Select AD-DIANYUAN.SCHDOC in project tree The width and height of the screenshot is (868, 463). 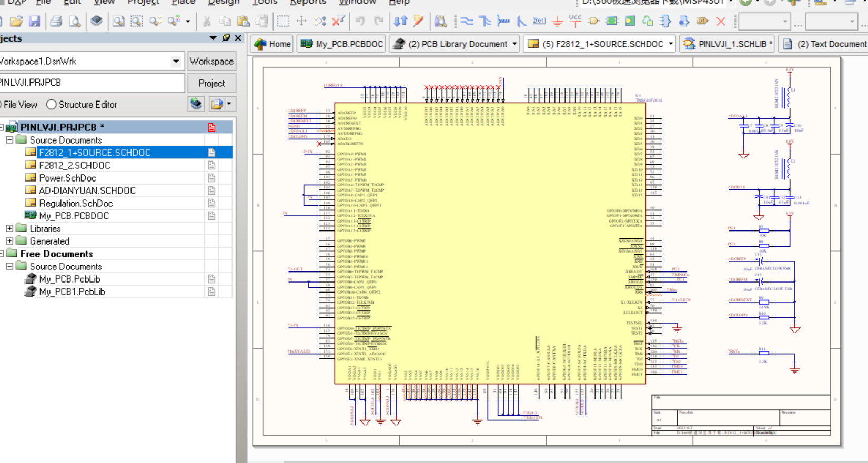pos(87,190)
